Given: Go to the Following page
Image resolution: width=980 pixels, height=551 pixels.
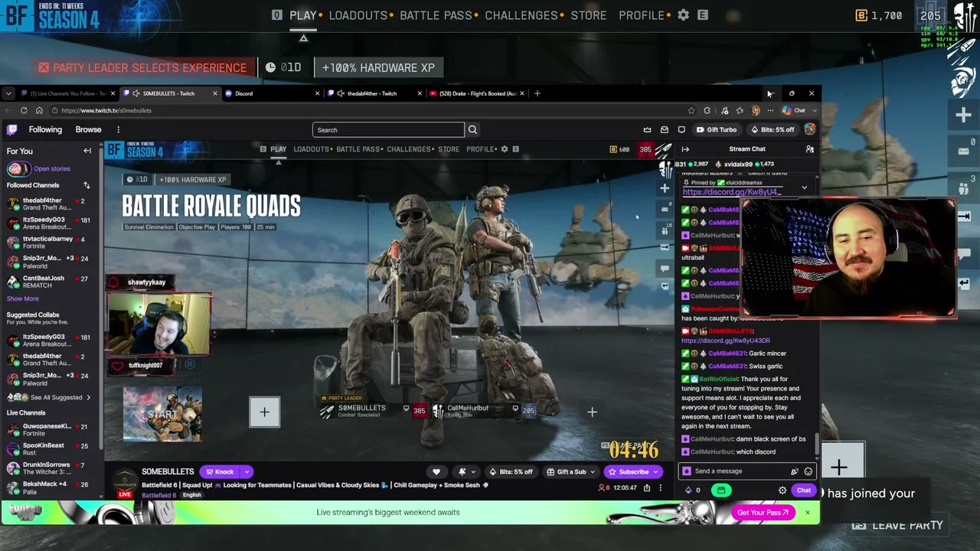Looking at the screenshot, I should click(x=45, y=129).
